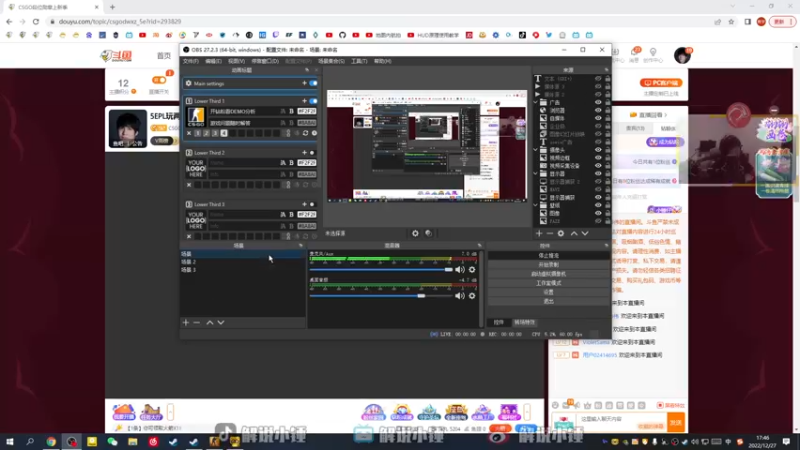800x450 pixels.
Task: Click 工作室模式 studio mode button
Action: click(548, 283)
